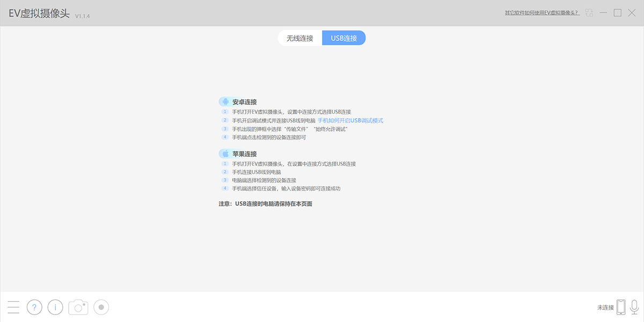Switch to the 无线连接 tab

pos(300,38)
